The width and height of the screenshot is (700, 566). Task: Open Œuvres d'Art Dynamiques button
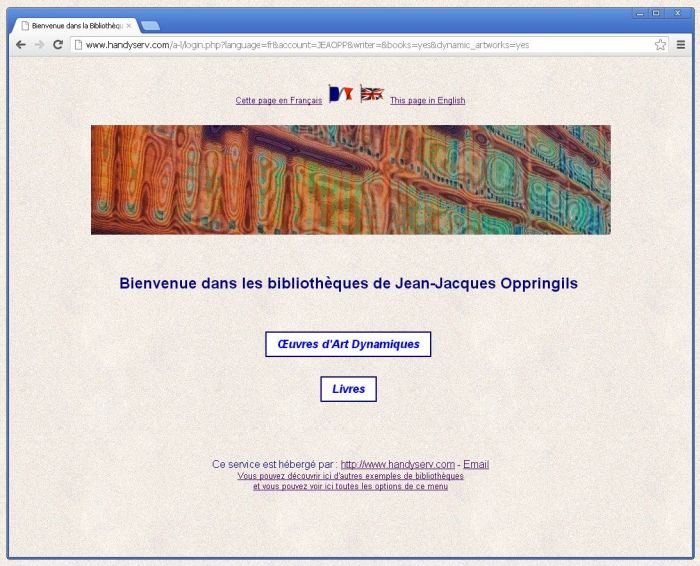tap(348, 344)
